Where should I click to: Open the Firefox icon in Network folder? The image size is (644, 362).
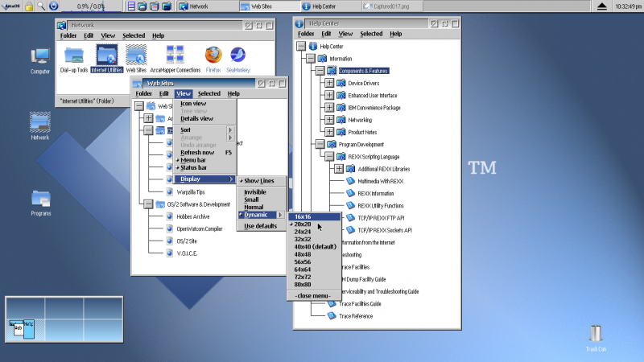pos(213,56)
